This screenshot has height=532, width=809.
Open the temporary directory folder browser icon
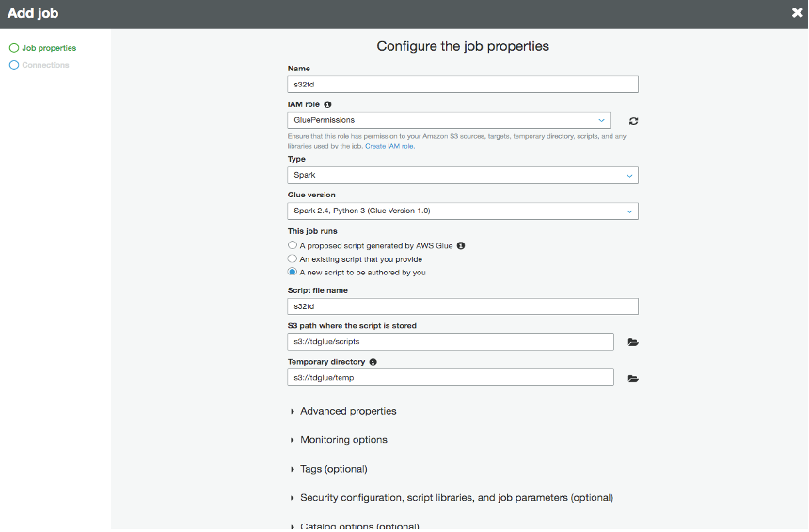(x=633, y=378)
